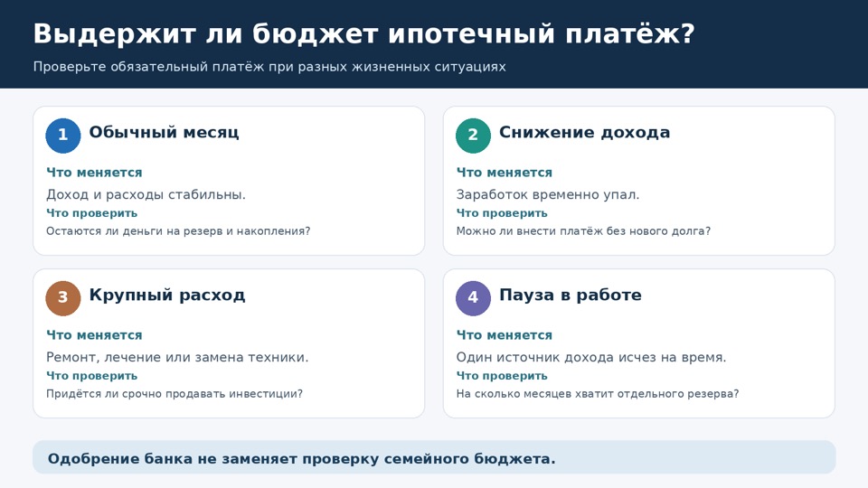
Task: Click 'Что меняется' in the Крупный расход card
Action: [x=94, y=335]
